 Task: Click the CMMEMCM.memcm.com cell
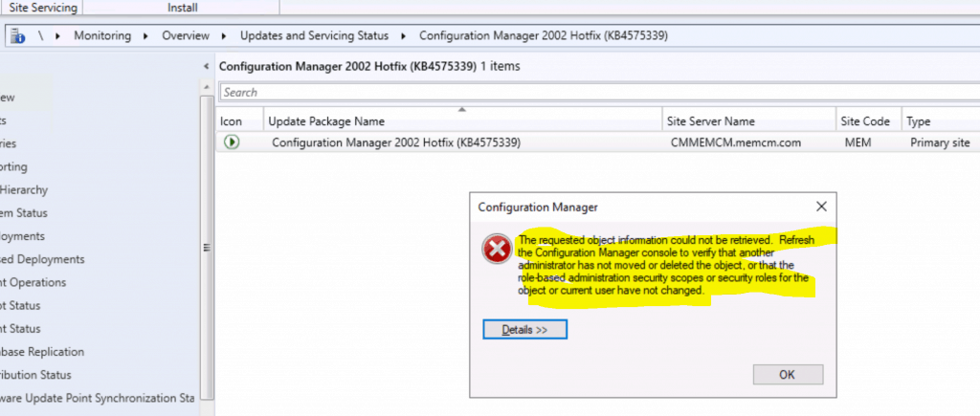[x=736, y=142]
